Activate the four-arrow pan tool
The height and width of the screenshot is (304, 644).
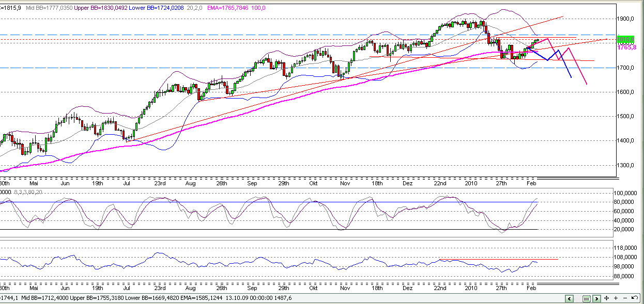point(607,298)
